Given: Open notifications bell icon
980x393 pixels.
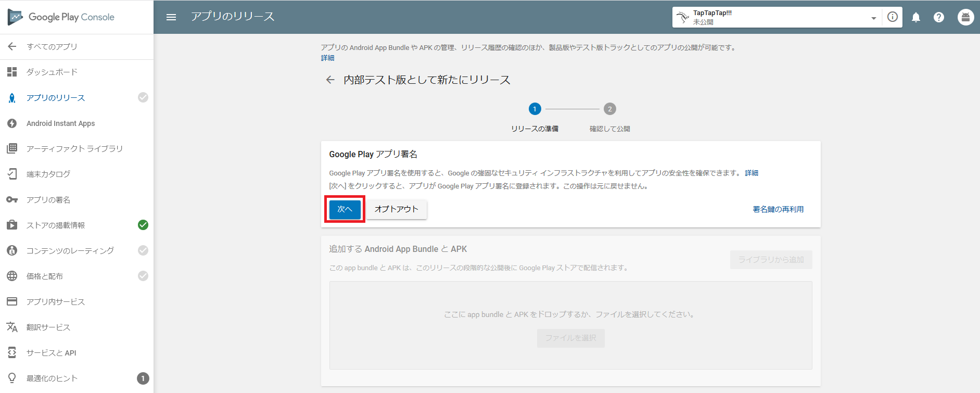Looking at the screenshot, I should coord(916,18).
